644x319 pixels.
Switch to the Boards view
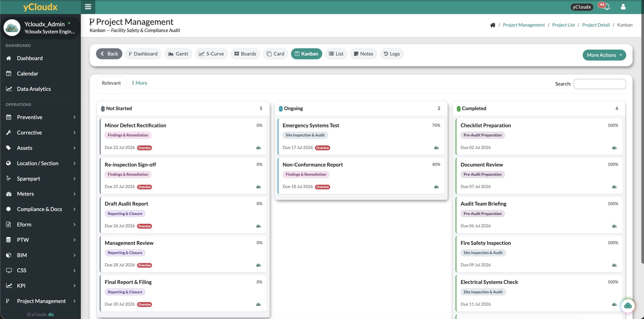(245, 54)
